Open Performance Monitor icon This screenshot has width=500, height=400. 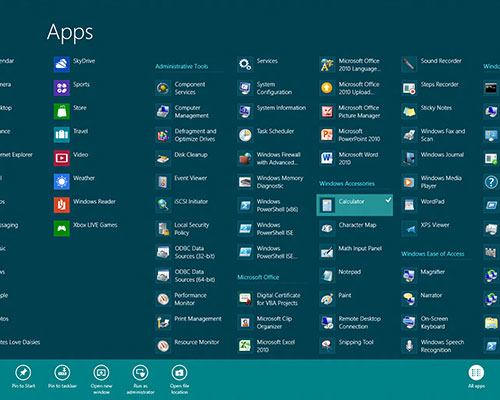[163, 299]
